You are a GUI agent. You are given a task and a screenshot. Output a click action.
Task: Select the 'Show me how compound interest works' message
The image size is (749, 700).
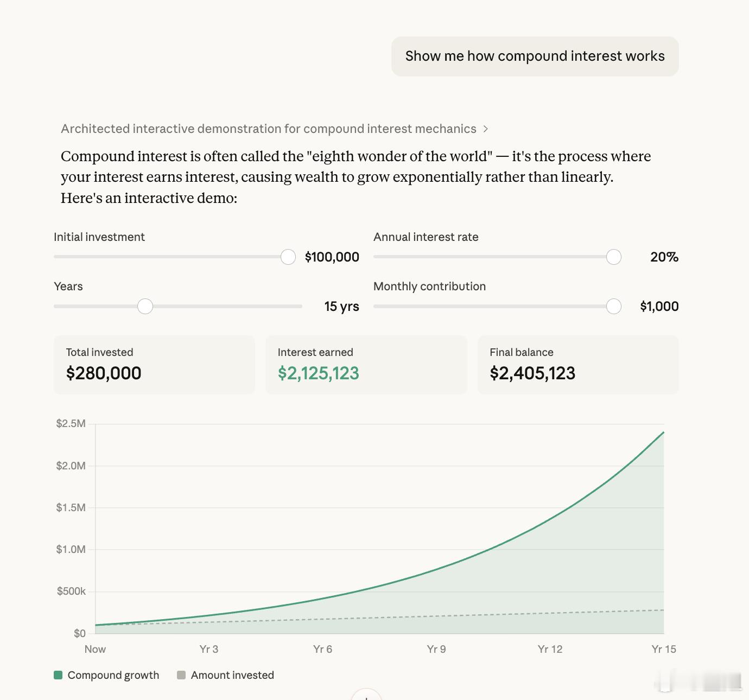[535, 56]
